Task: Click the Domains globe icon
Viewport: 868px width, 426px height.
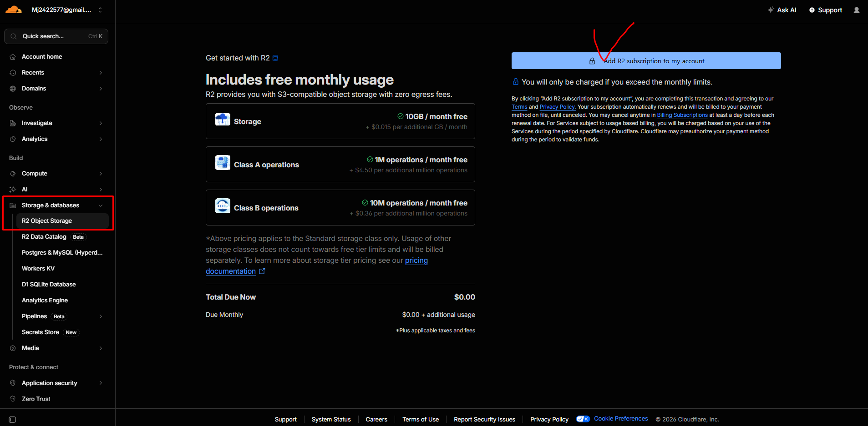Action: click(x=13, y=89)
